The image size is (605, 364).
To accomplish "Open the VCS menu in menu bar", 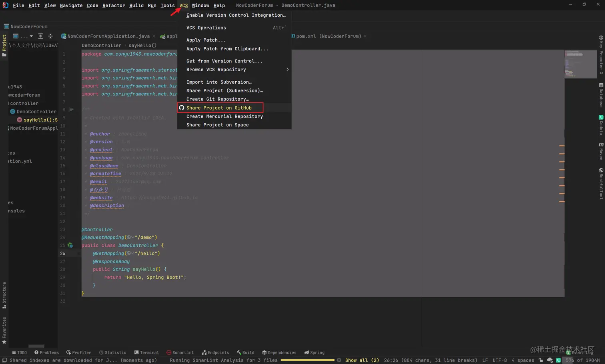I will pos(183,5).
